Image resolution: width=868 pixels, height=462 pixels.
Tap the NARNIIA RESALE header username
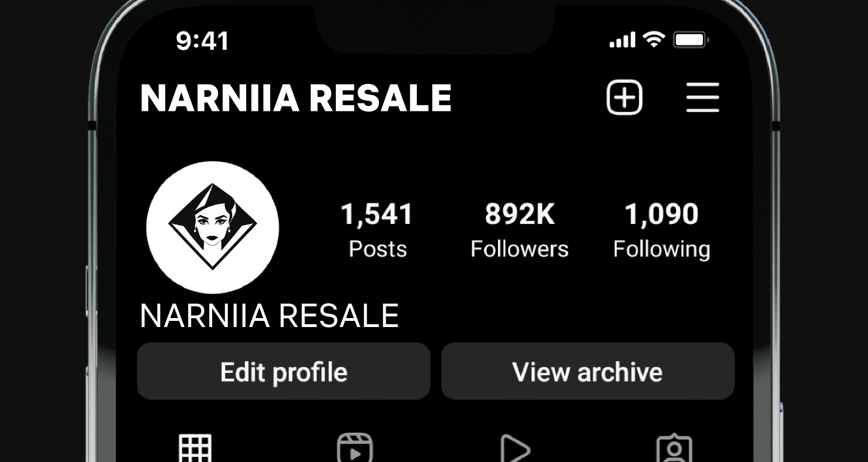[296, 99]
